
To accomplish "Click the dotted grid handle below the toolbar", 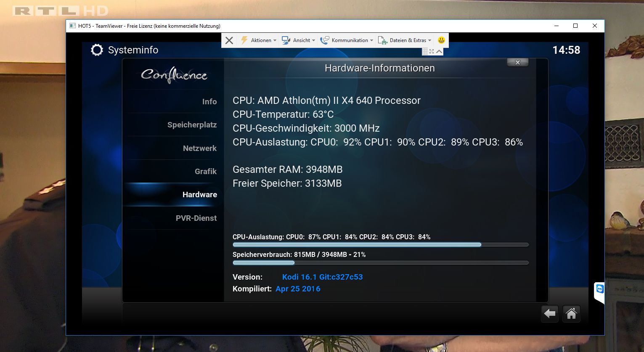I will point(425,51).
